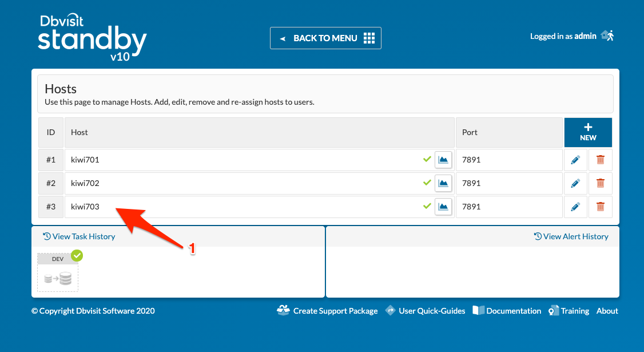Click the ID column header
Image resolution: width=644 pixels, height=352 pixels.
[x=51, y=132]
